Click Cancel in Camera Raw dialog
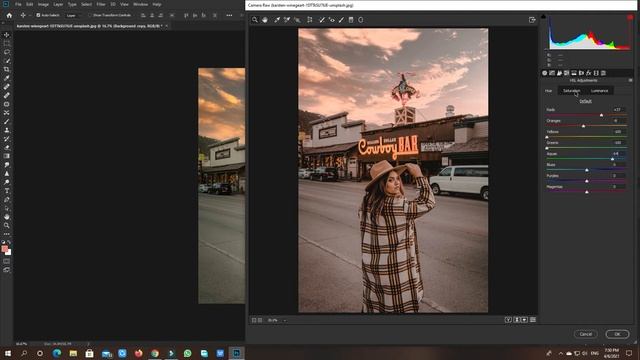 (586, 334)
